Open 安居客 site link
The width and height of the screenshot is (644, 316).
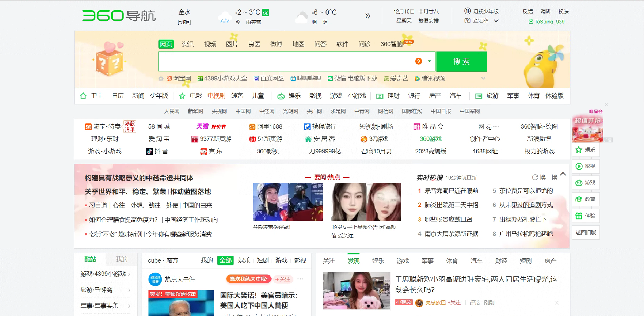pos(320,139)
